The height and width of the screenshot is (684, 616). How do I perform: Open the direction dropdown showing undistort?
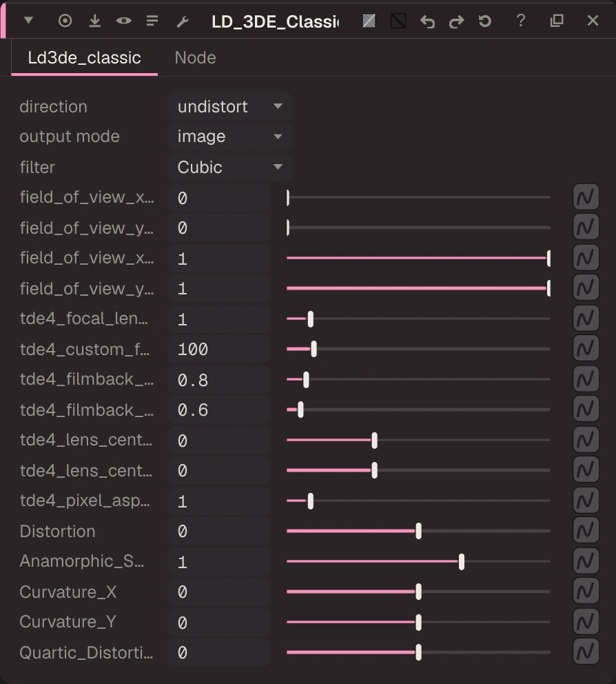[x=229, y=106]
